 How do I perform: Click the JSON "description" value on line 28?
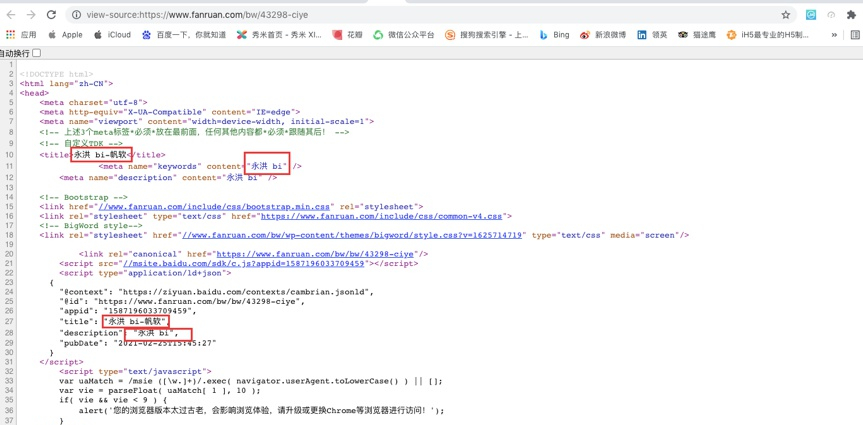point(157,334)
